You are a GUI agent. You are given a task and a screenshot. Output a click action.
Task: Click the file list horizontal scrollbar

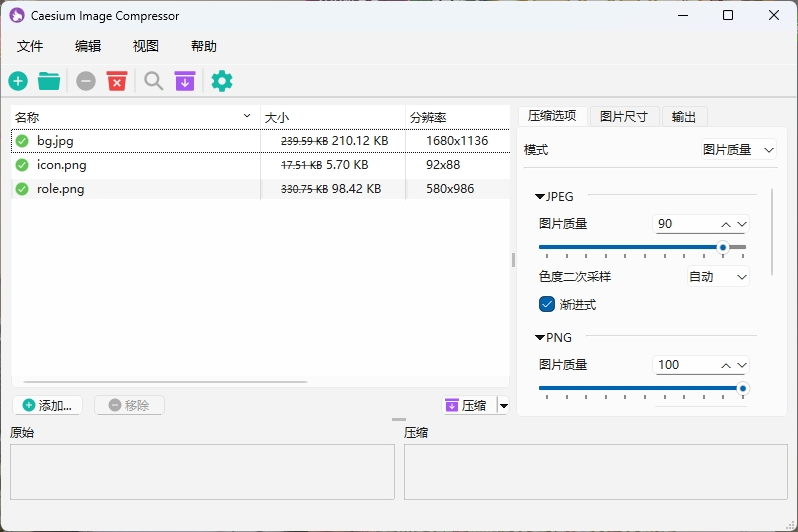(x=165, y=381)
